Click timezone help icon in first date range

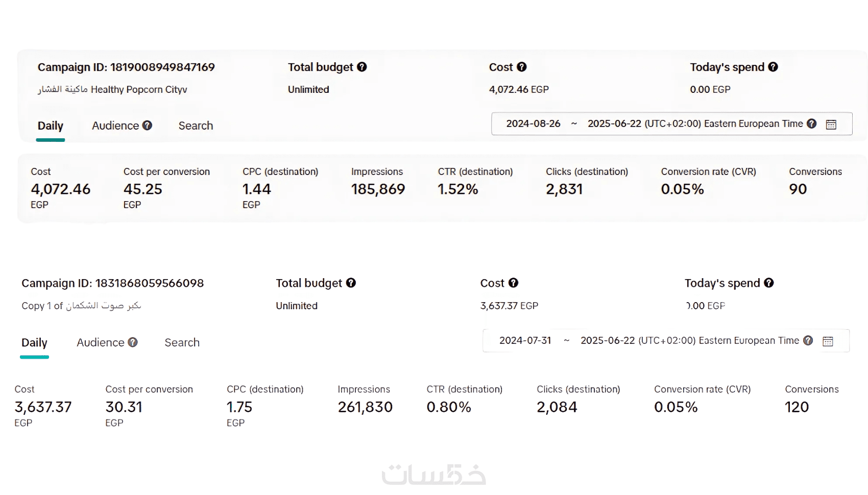tap(812, 123)
